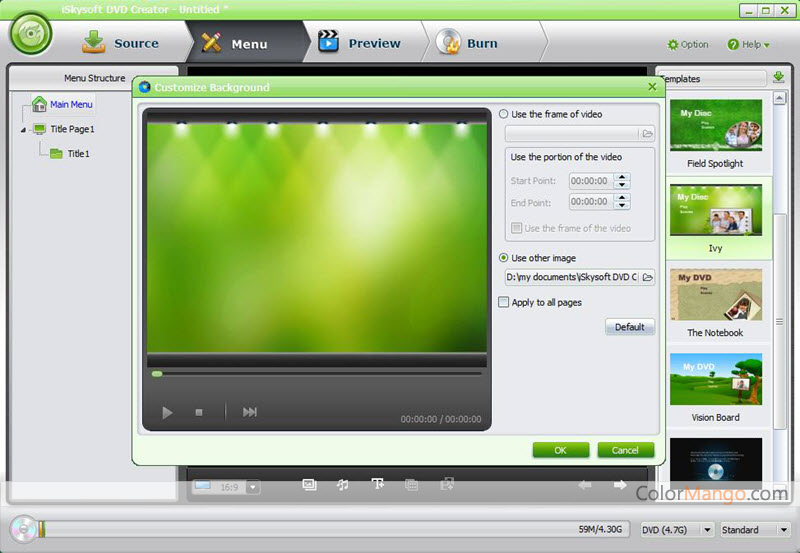
Task: Click browse folder icon for other image
Action: click(x=647, y=277)
